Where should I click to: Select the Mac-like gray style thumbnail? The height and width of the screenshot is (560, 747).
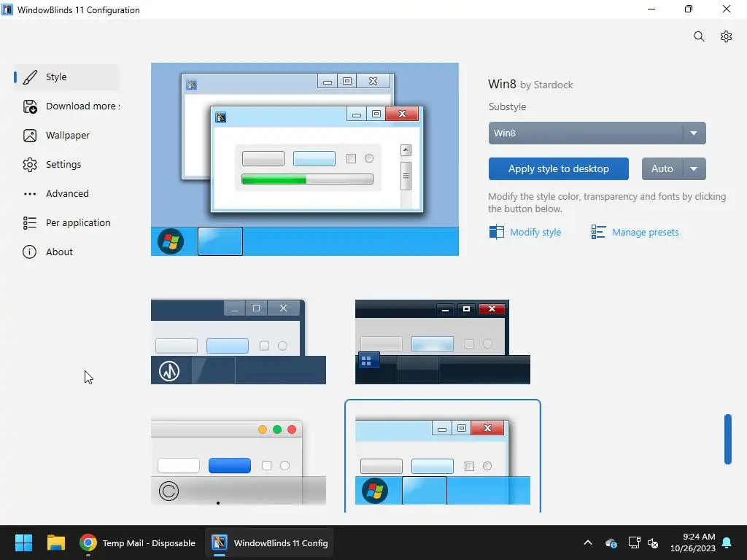[239, 462]
